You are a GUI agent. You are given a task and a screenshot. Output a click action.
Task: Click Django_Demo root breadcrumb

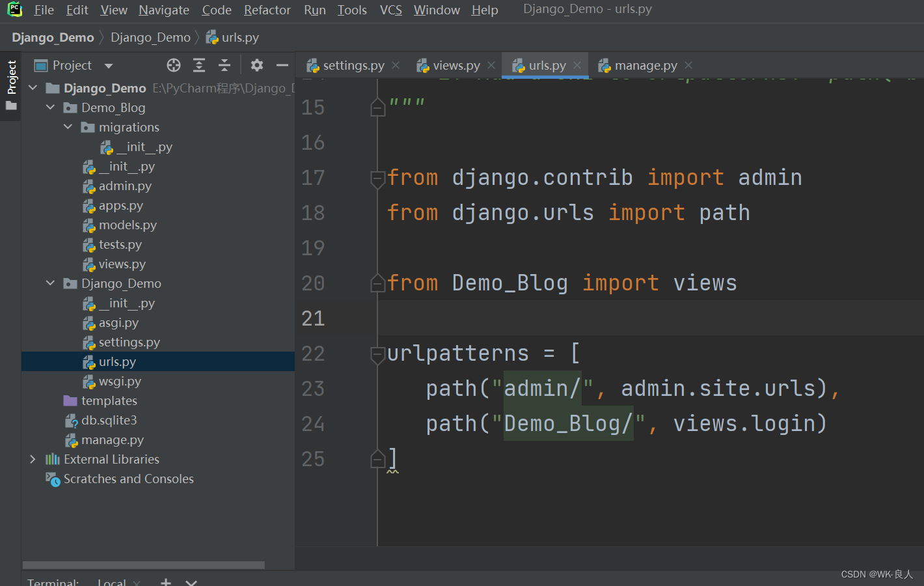[x=53, y=37]
